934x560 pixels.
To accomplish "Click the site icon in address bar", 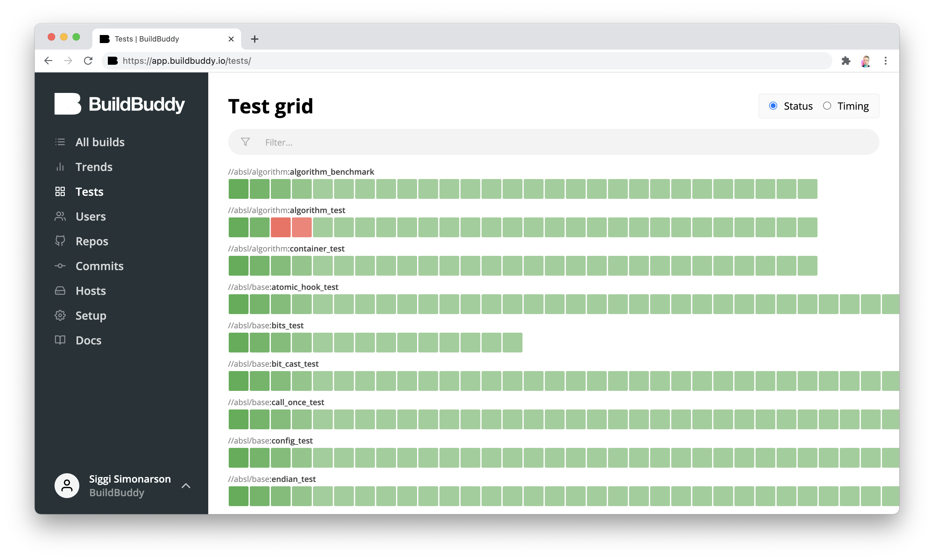I will 112,61.
